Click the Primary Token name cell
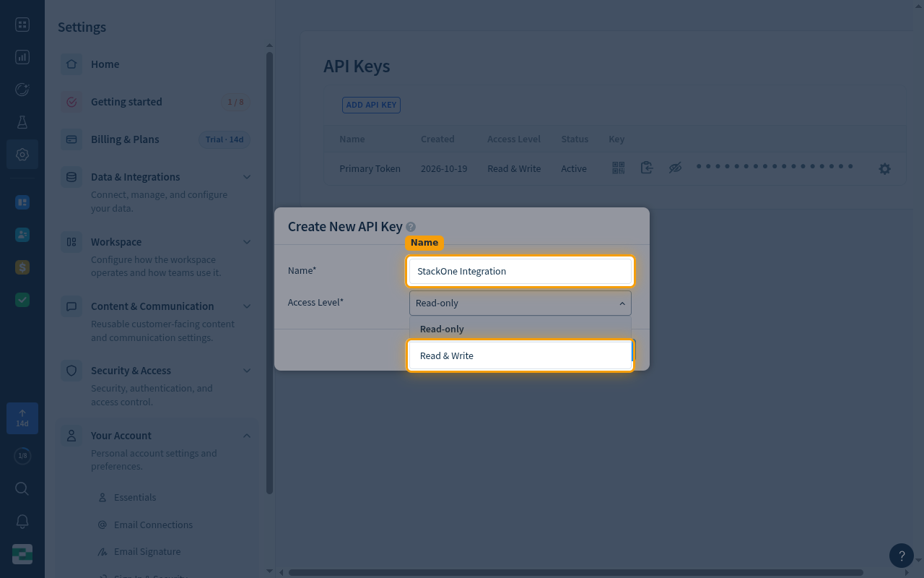The width and height of the screenshot is (924, 578). click(x=370, y=168)
